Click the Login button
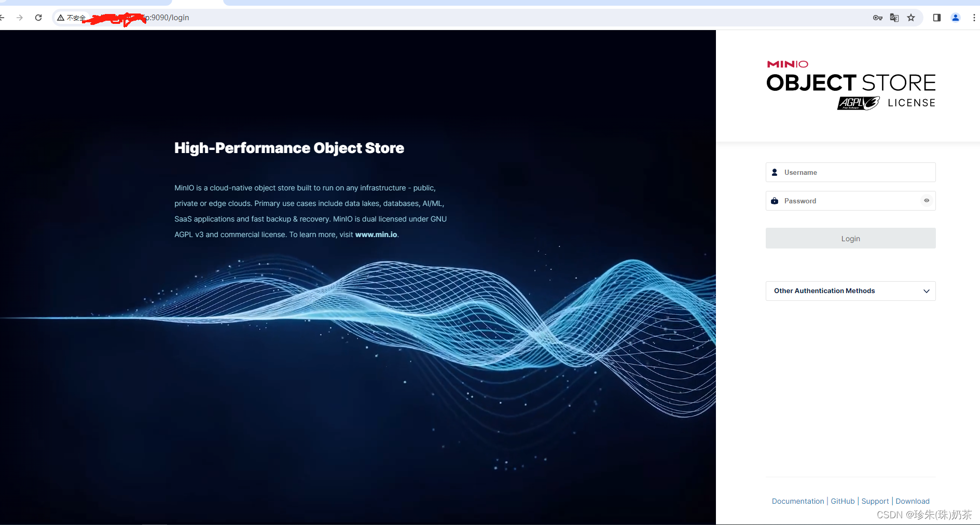This screenshot has width=980, height=525. click(850, 238)
